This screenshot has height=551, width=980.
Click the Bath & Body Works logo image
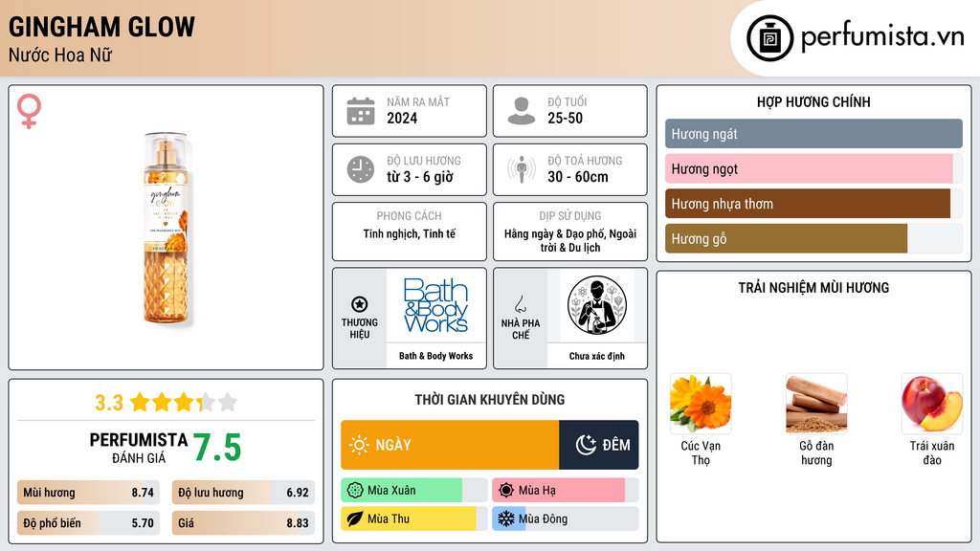click(435, 305)
